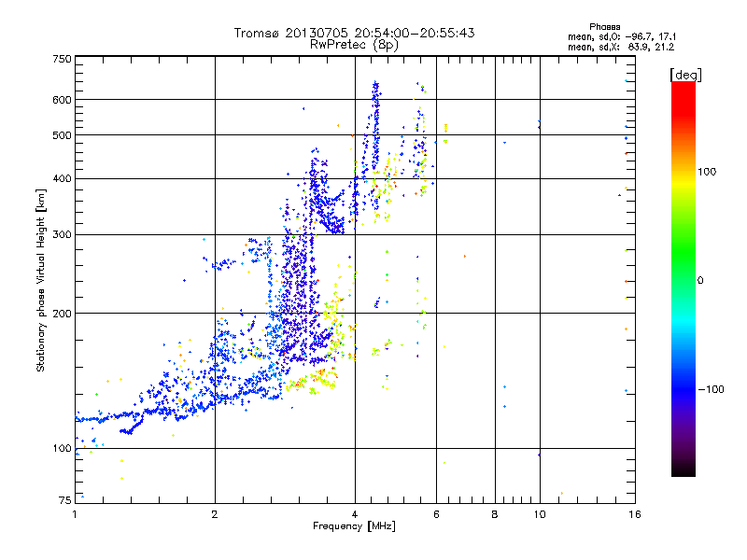
Task: Click the y-axis tick label '300'
Action: (62, 235)
